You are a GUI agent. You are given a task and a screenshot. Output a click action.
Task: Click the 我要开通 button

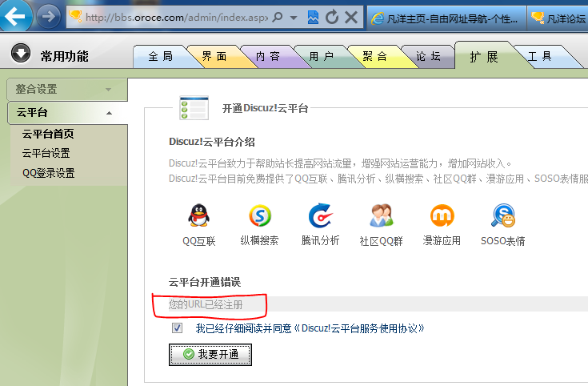point(210,355)
